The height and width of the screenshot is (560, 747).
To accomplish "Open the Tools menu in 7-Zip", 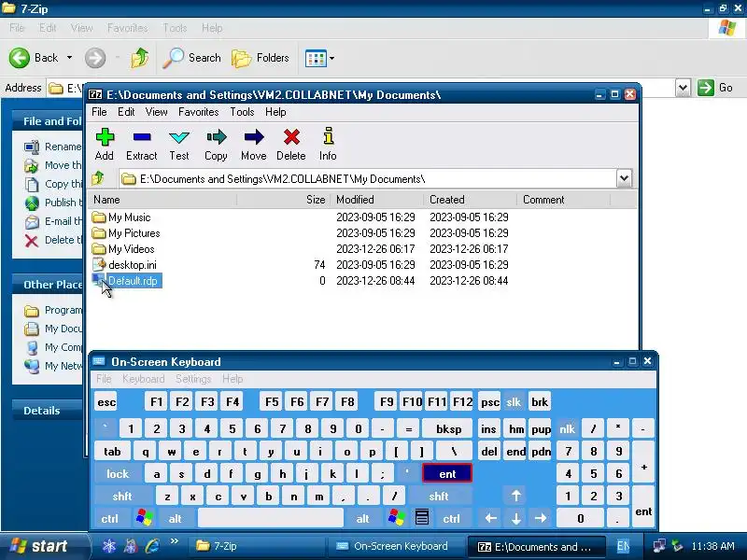I will click(242, 112).
